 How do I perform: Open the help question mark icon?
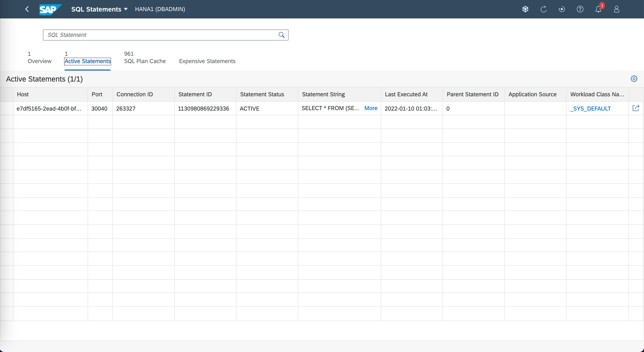[x=580, y=9]
